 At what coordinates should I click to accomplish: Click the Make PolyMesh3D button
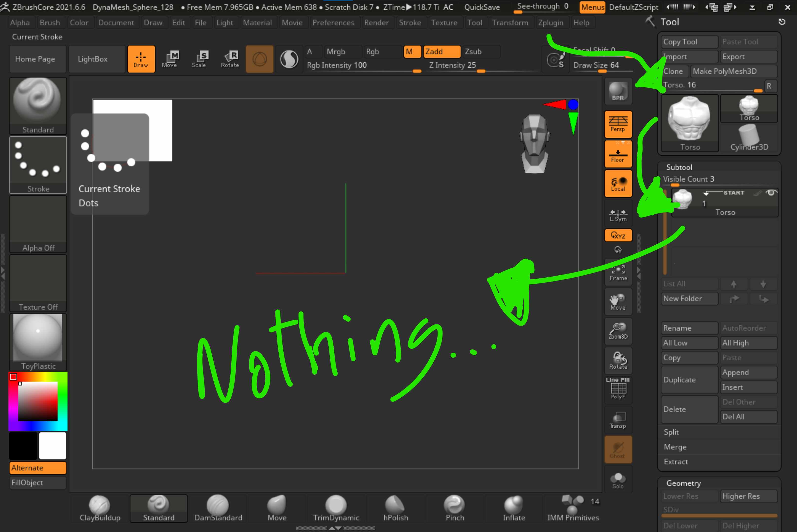(733, 71)
